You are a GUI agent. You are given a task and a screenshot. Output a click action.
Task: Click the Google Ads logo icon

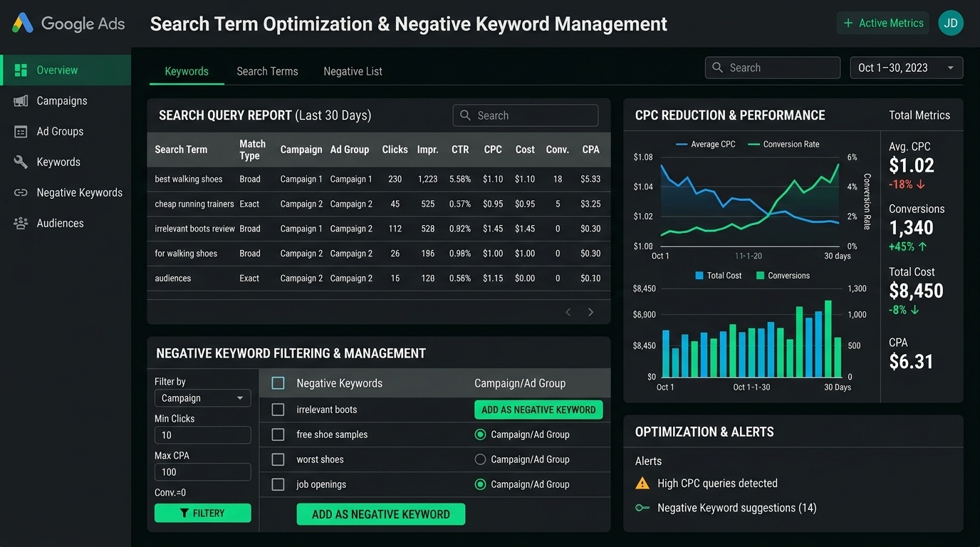coord(23,24)
